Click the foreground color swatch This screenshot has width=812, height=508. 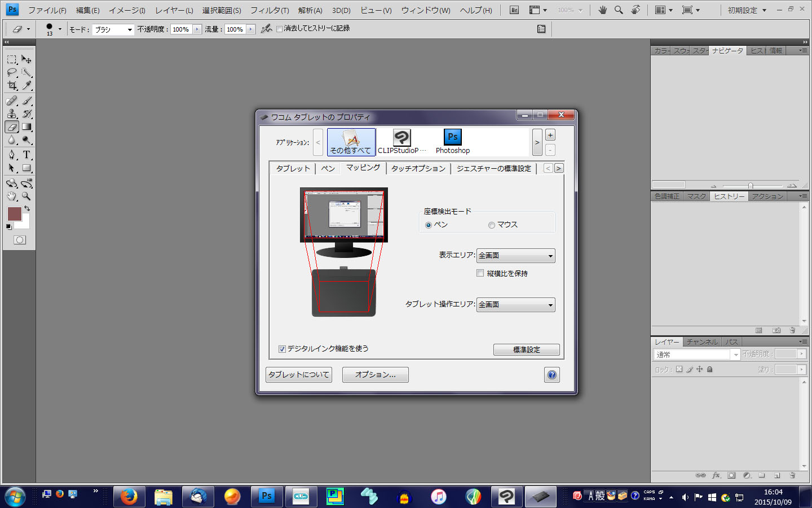click(x=14, y=213)
